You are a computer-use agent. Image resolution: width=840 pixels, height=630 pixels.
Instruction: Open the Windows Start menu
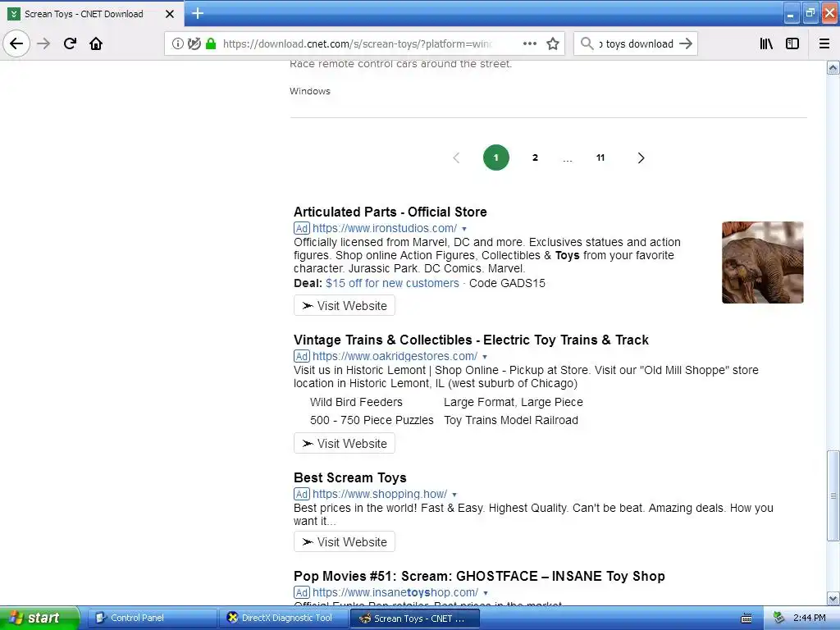coord(39,618)
